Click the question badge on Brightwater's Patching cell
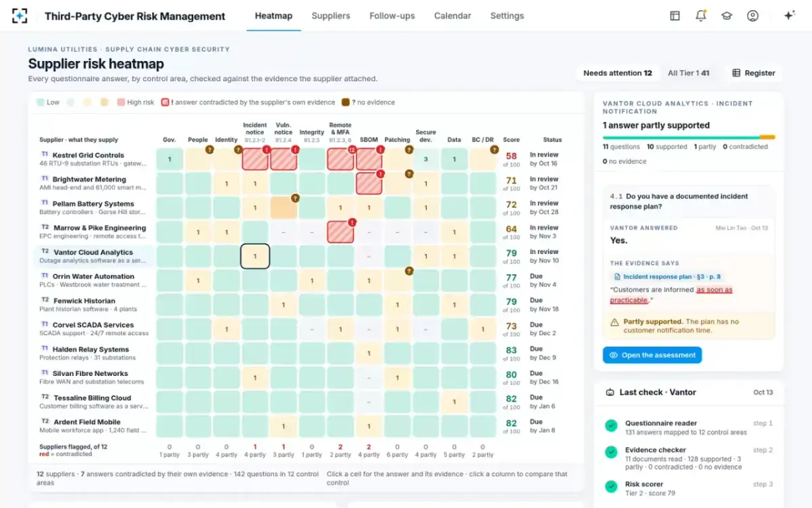 (409, 173)
